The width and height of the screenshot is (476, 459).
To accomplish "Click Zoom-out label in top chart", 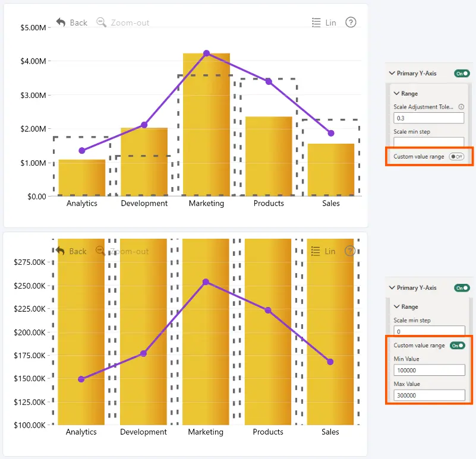I will pyautogui.click(x=130, y=23).
